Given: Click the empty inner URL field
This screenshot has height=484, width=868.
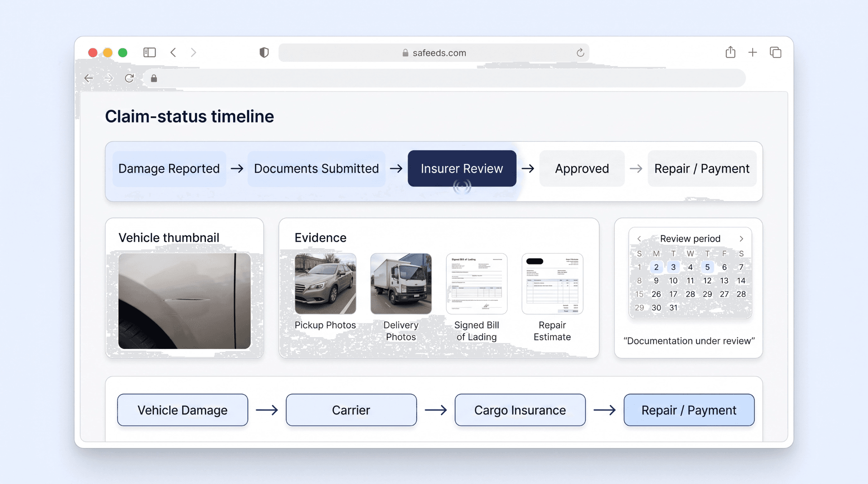Looking at the screenshot, I should (x=444, y=78).
